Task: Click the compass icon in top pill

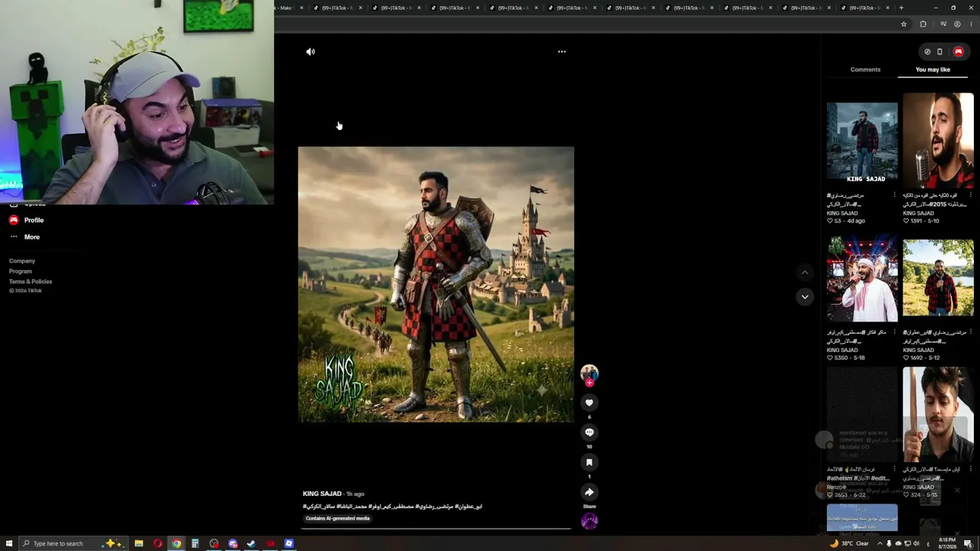Action: [927, 52]
